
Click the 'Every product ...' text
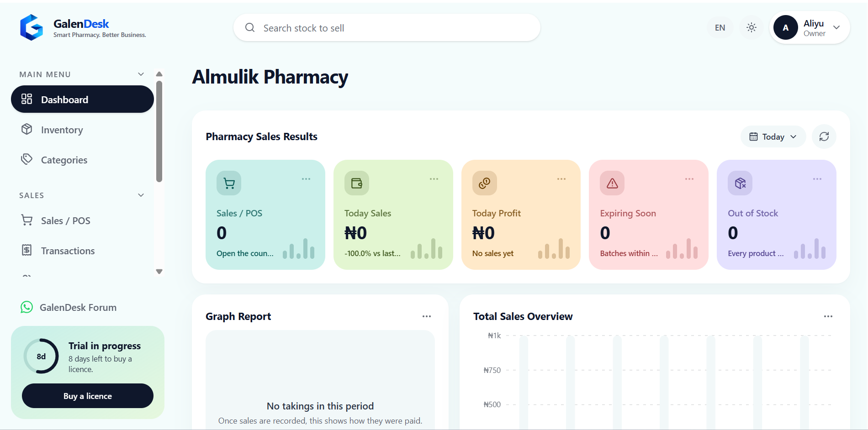click(x=756, y=253)
